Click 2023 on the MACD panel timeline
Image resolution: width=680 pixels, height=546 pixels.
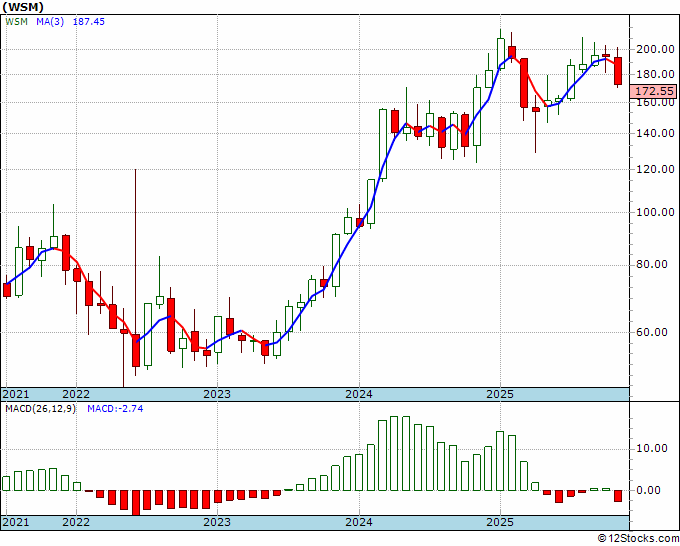click(217, 522)
